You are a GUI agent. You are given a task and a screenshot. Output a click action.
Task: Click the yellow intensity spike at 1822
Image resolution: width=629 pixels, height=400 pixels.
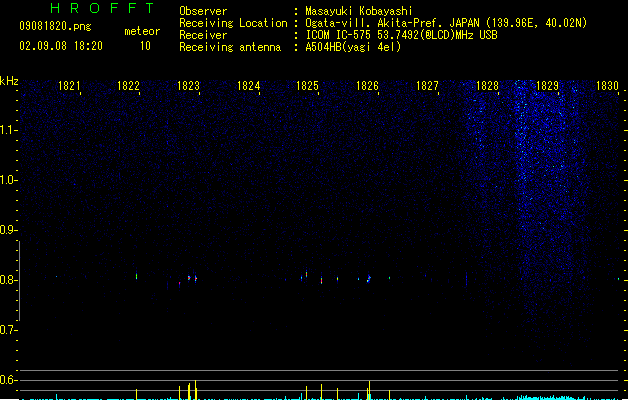tap(136, 394)
